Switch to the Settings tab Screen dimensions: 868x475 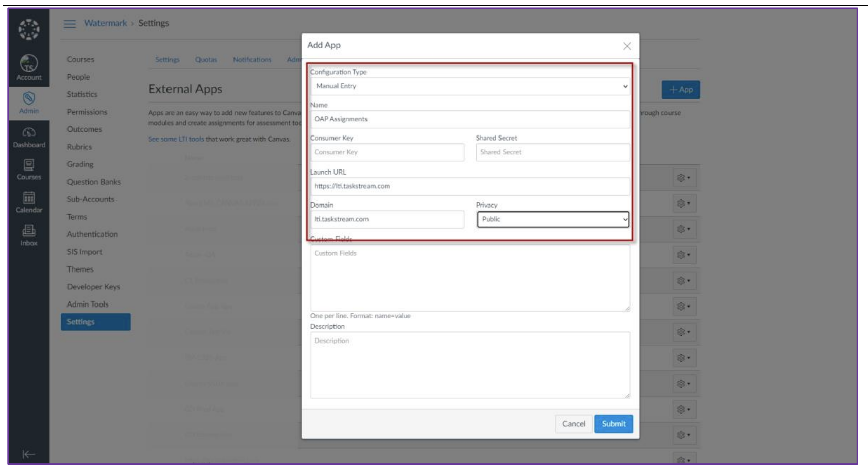click(x=168, y=60)
